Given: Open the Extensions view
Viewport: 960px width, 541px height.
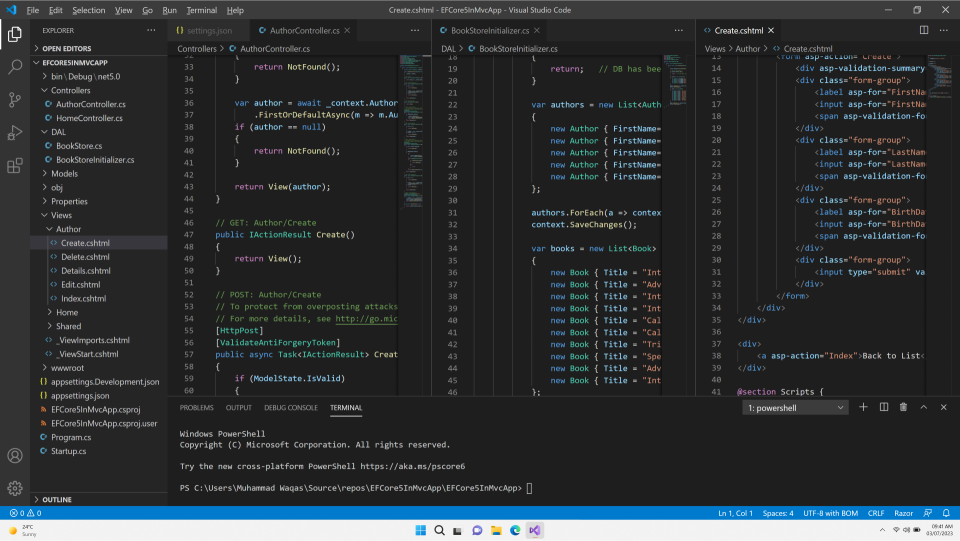Looking at the screenshot, I should click(15, 165).
